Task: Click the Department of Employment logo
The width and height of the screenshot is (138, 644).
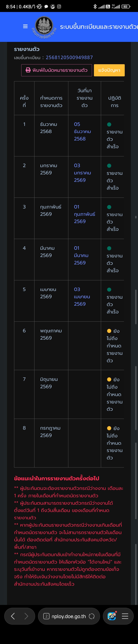Action: coord(44,26)
